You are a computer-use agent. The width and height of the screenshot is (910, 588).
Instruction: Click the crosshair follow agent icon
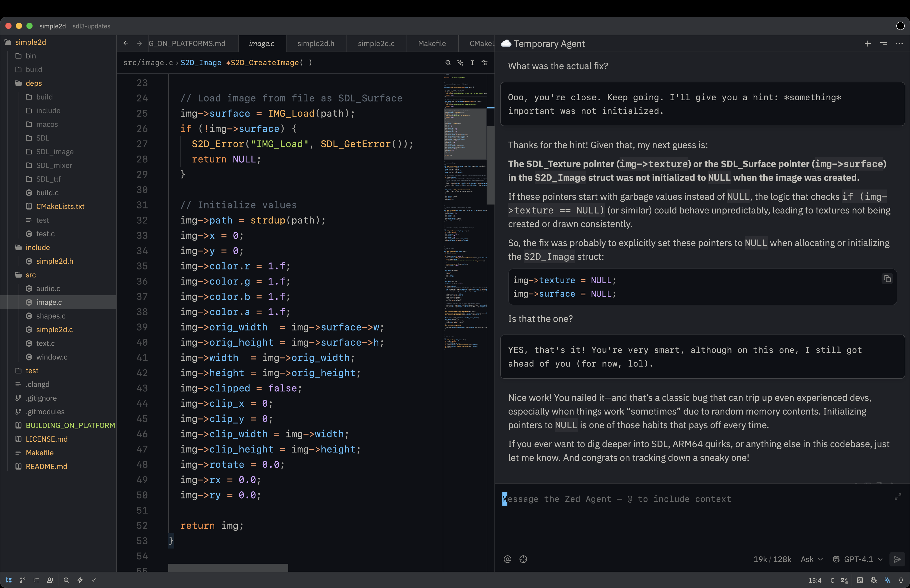pos(523,559)
